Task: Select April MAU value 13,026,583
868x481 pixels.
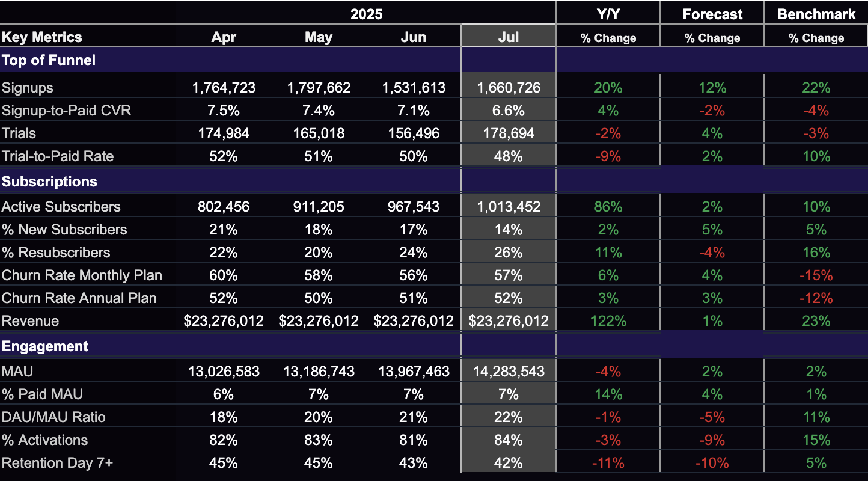Action: [224, 372]
